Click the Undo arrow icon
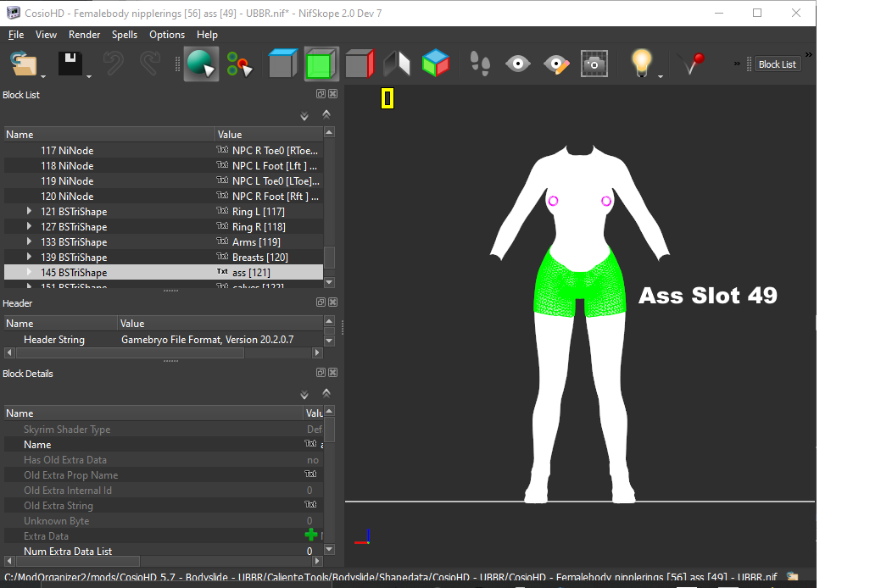 click(x=113, y=64)
